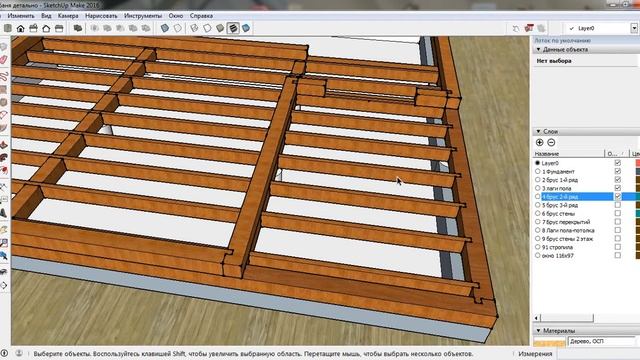Pick the Move tool in left toolbar
The height and width of the screenshot is (360, 640).
(4, 171)
